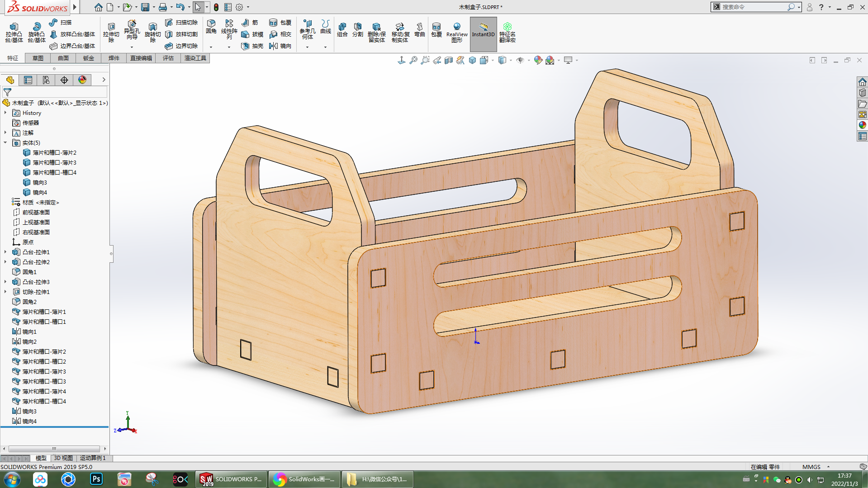Expand the History folder in tree
Viewport: 868px width, 488px height.
coord(5,113)
